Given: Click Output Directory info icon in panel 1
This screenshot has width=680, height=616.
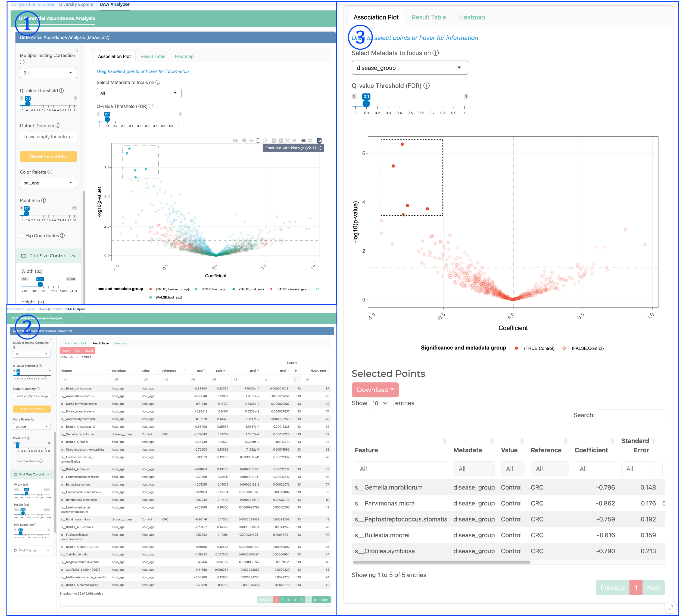Looking at the screenshot, I should [x=58, y=126].
